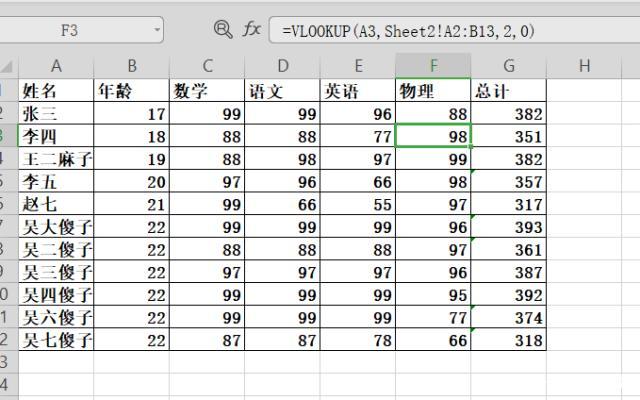This screenshot has height=400, width=640.
Task: Click English score 77 for 李四
Action: (358, 136)
